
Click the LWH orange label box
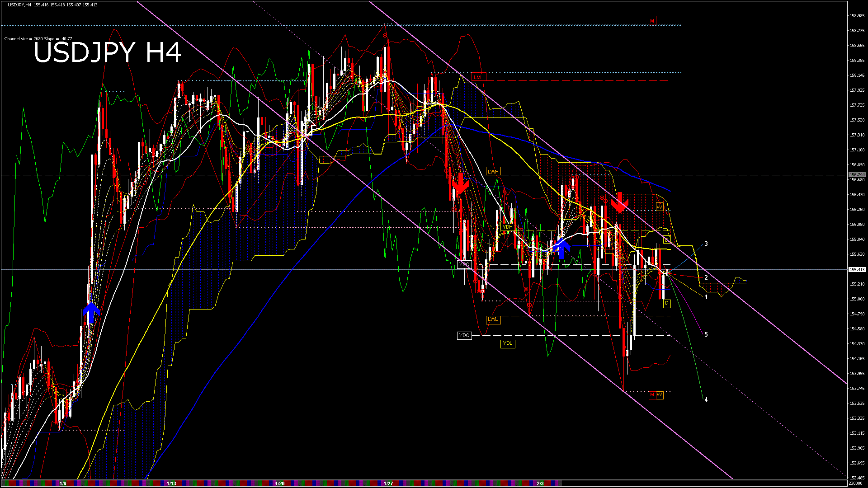pos(493,172)
